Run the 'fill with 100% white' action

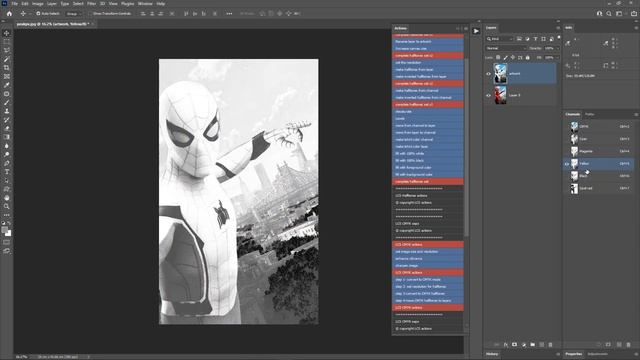click(x=428, y=153)
